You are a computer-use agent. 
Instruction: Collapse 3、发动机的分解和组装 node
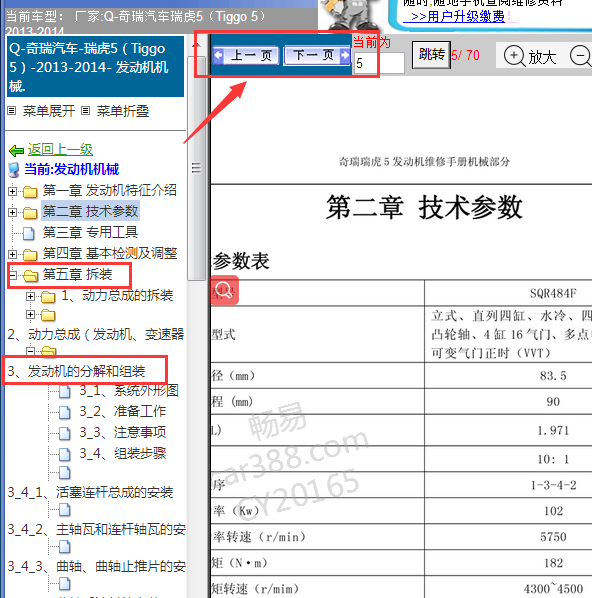[31, 351]
